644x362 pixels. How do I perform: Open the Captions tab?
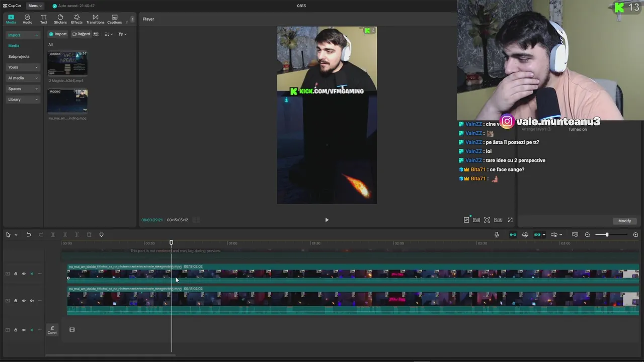tap(114, 19)
